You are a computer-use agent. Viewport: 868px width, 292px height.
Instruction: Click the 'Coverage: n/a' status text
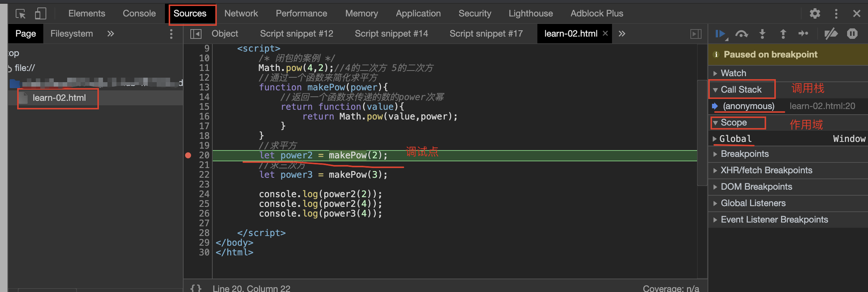pyautogui.click(x=671, y=288)
